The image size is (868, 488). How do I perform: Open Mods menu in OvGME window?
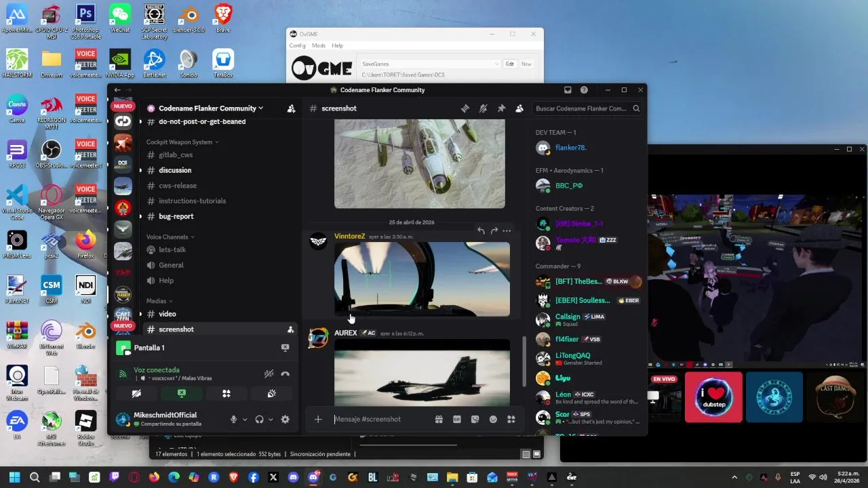pyautogui.click(x=319, y=46)
